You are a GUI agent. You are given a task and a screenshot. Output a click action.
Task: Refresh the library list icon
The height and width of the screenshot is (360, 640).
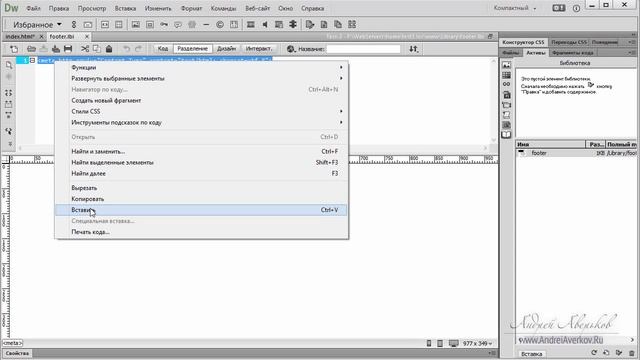[x=594, y=353]
